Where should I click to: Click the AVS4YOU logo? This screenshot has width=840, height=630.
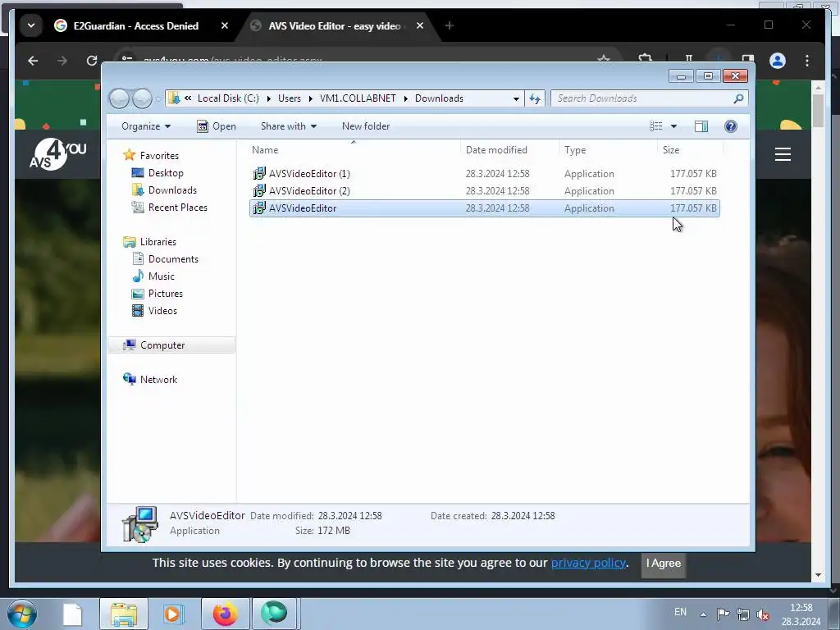[57, 155]
